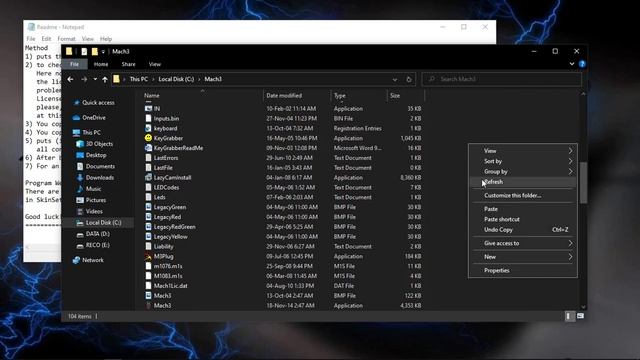This screenshot has width=640, height=360.
Task: Open Downloads in the navigation pane
Action: (100, 178)
